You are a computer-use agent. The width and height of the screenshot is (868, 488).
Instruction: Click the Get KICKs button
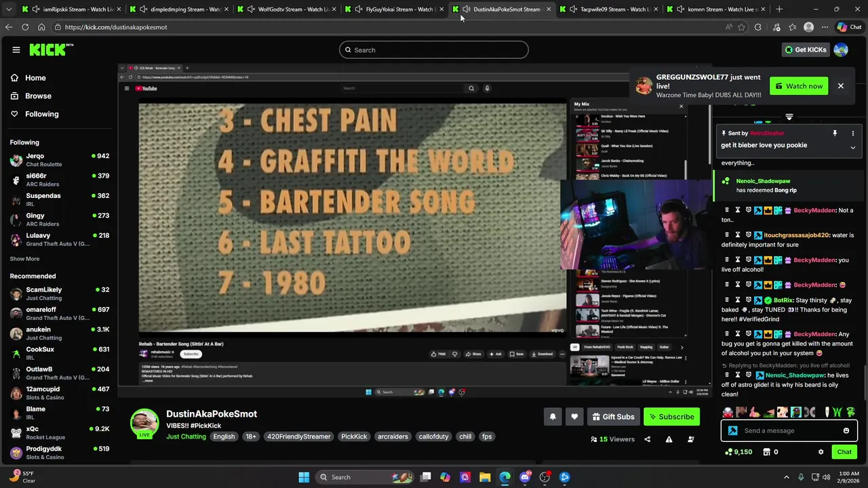(x=806, y=49)
